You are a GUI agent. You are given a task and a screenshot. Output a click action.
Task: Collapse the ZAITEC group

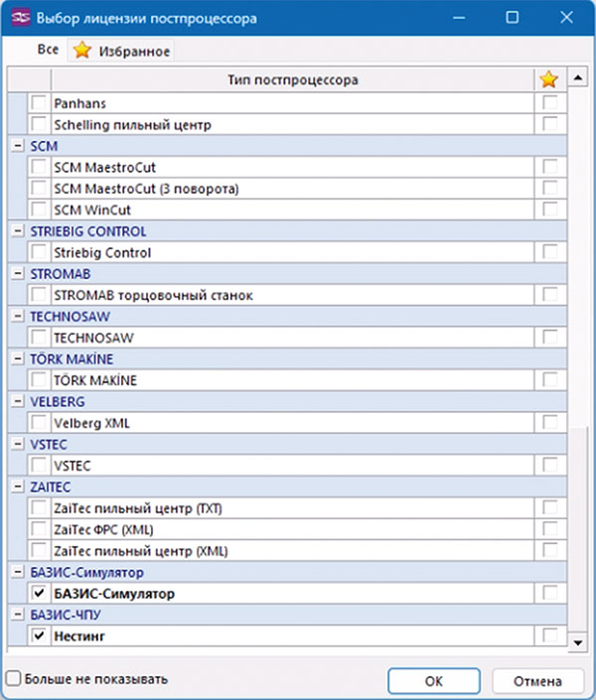click(17, 488)
